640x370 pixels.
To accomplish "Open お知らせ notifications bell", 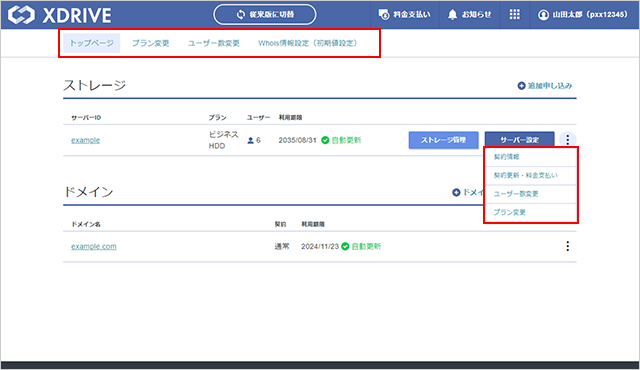I will click(469, 15).
